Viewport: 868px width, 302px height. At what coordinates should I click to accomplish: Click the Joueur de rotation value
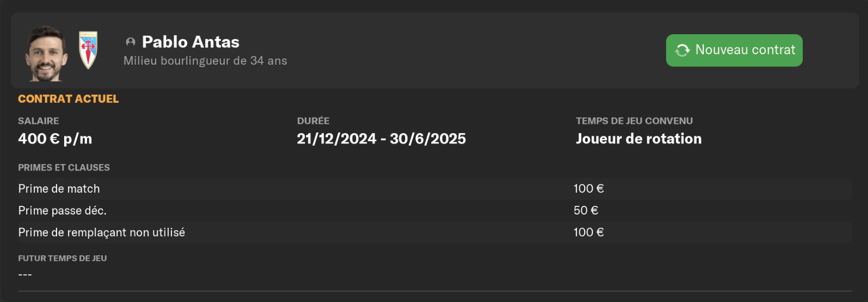tap(638, 139)
